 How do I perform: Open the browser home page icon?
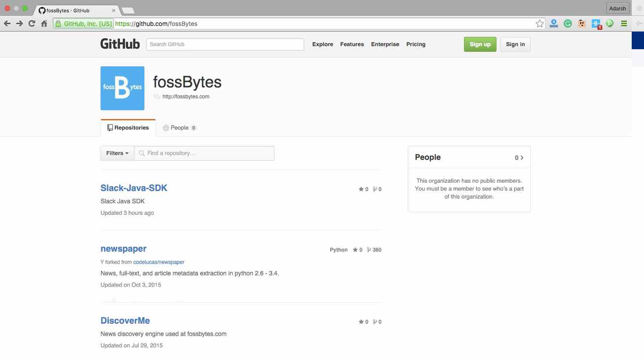44,24
